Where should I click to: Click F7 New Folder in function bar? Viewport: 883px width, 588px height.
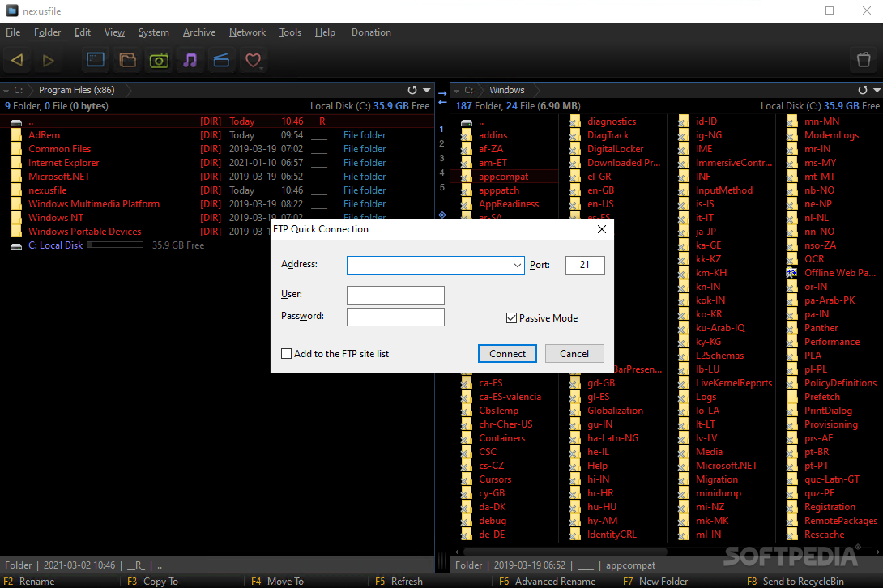click(655, 582)
